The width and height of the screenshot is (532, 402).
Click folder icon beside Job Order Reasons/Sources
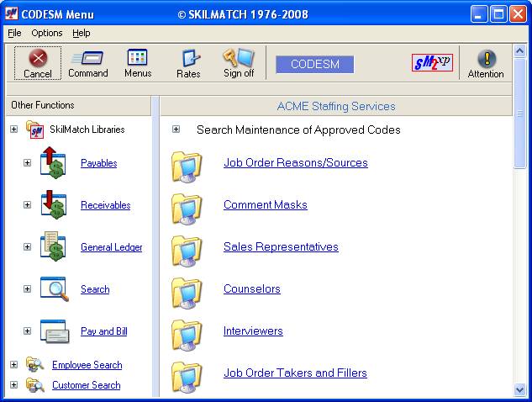point(187,167)
